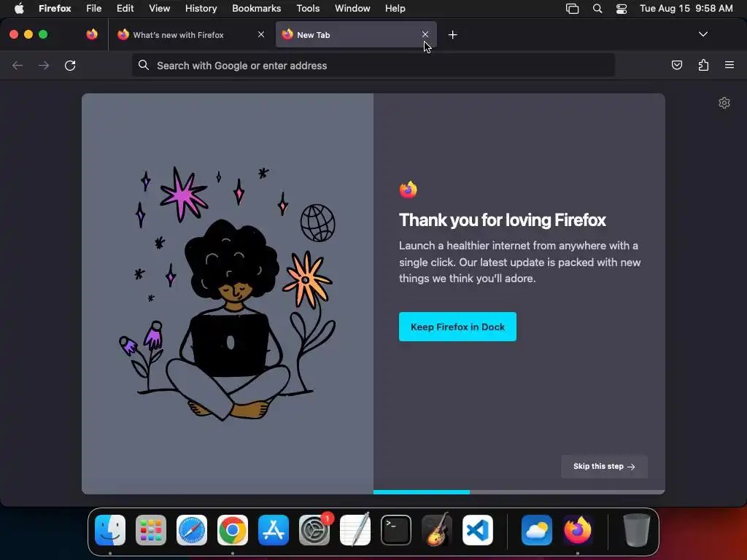
Task: Open Terminal from the Dock
Action: 396,529
